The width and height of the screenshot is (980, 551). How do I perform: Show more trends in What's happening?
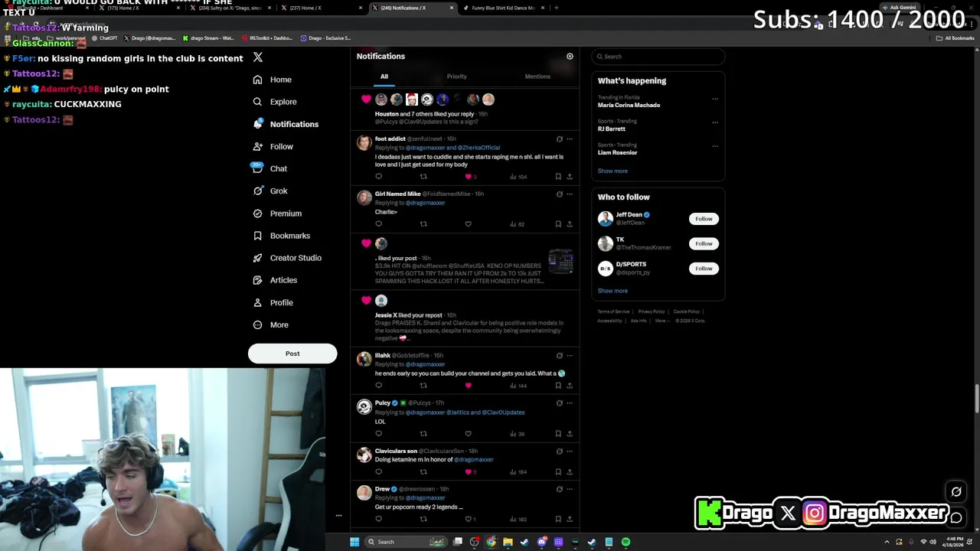click(x=612, y=171)
